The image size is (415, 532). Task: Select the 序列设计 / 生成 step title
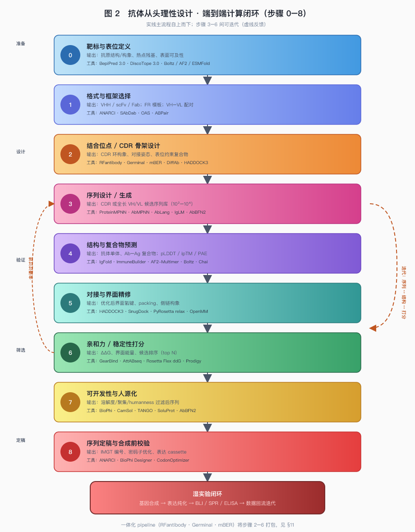109,195
